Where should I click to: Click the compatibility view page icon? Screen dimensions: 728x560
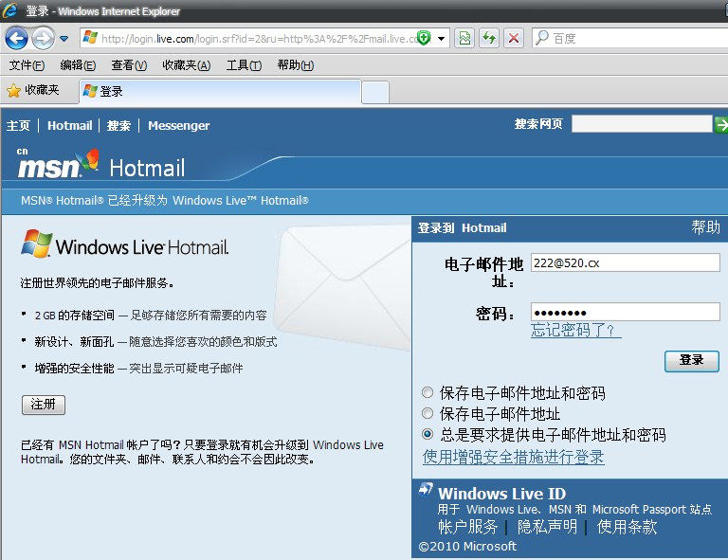464,38
